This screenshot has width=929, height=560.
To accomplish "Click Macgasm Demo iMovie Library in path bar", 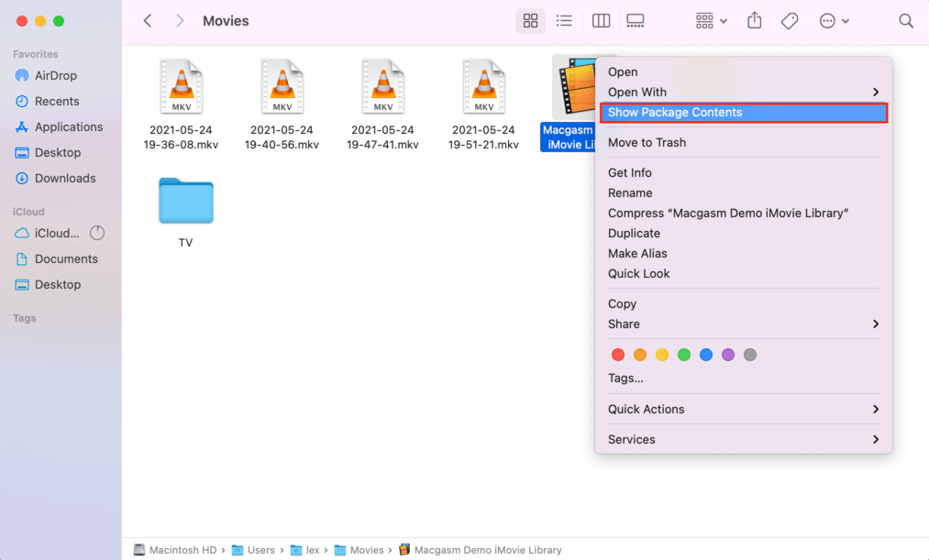I will pos(480,550).
